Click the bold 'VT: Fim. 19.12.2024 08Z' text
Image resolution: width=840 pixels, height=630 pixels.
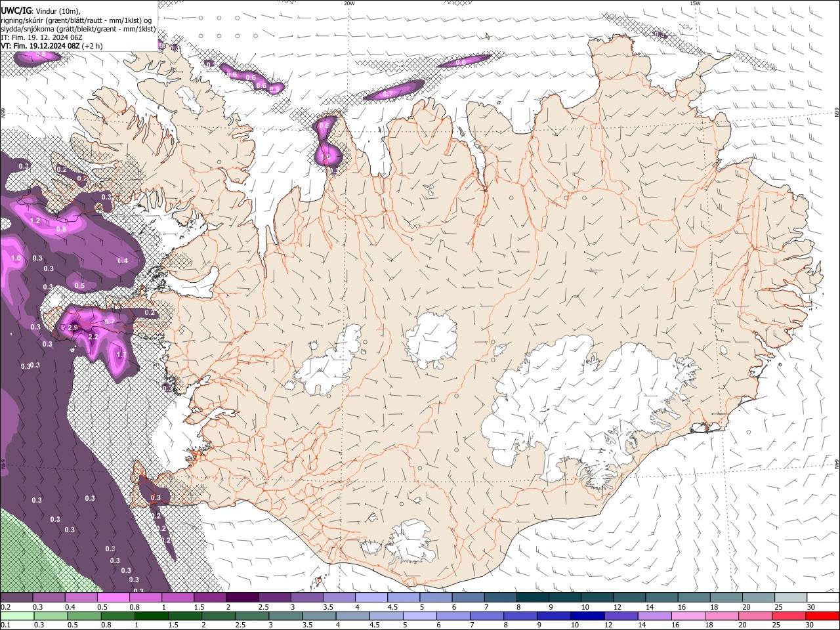40,46
